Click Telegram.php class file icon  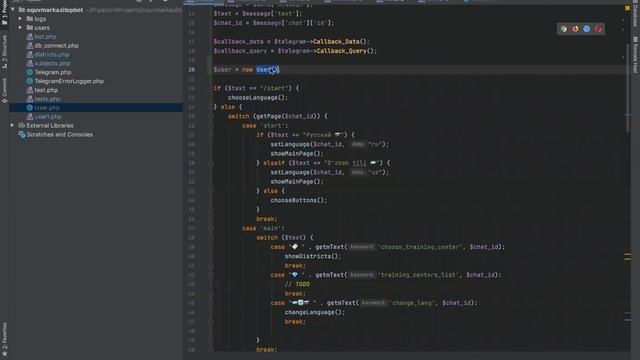click(29, 72)
